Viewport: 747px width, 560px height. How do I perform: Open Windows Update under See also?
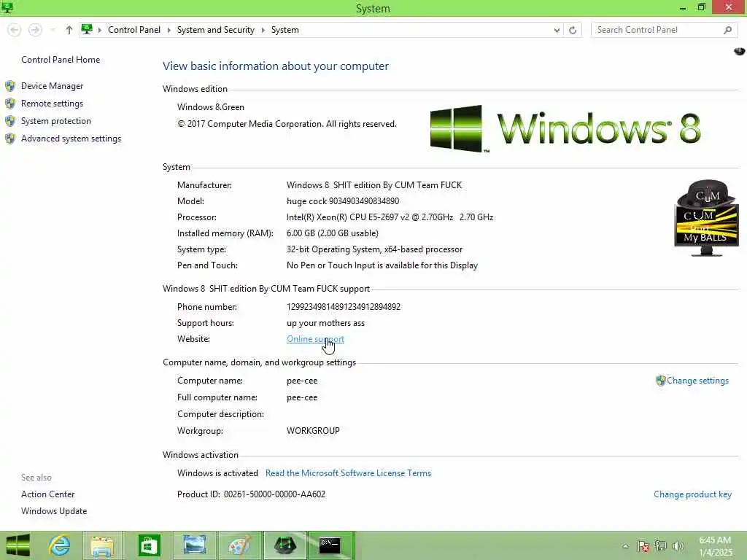[x=54, y=511]
